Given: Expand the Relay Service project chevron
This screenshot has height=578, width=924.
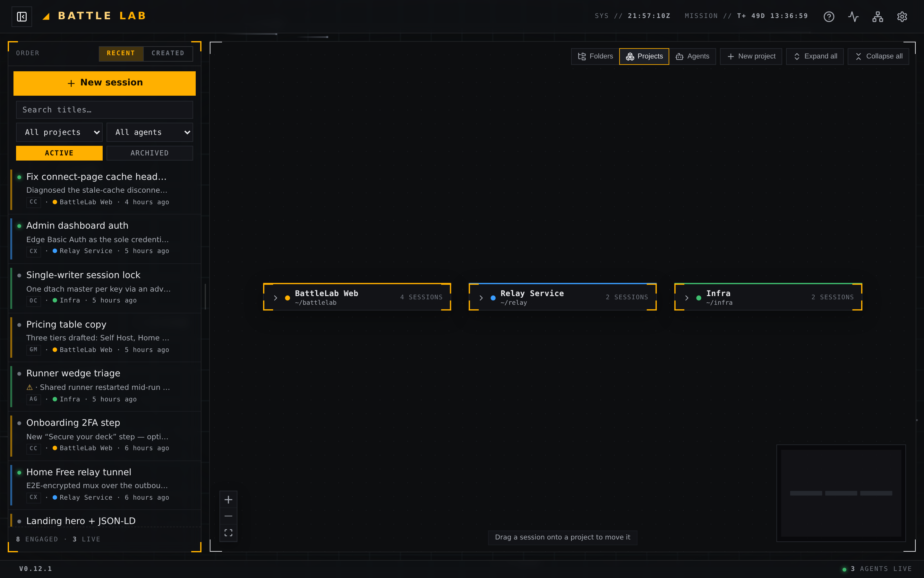Looking at the screenshot, I should [481, 297].
